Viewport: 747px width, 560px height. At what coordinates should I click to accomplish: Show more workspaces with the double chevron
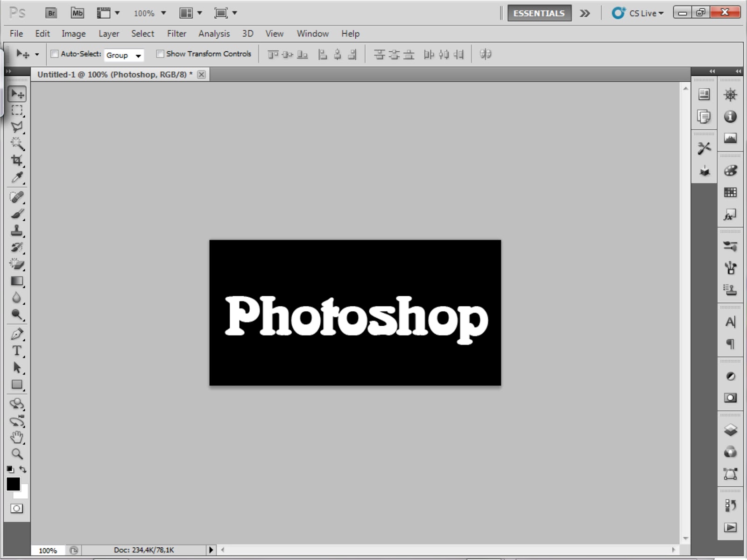point(585,14)
